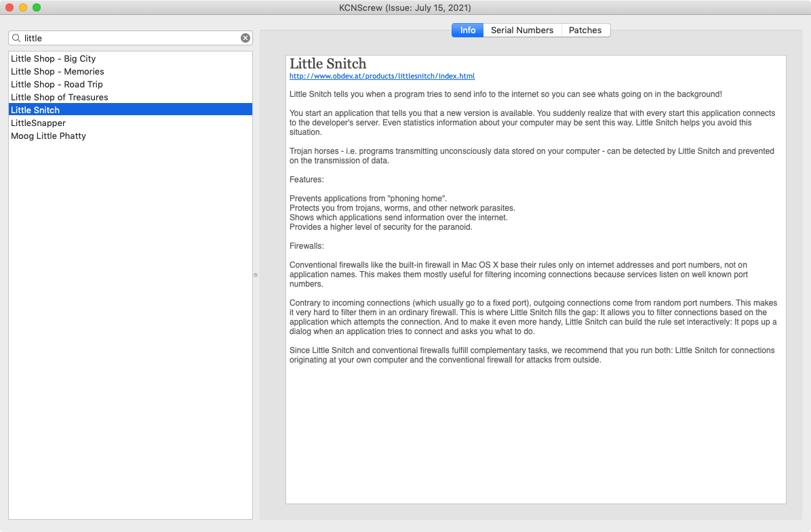This screenshot has height=532, width=811.
Task: Switch to the Patches tab
Action: coord(585,30)
